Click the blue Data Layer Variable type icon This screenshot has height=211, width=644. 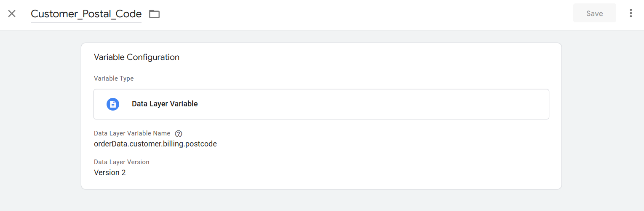pos(113,104)
